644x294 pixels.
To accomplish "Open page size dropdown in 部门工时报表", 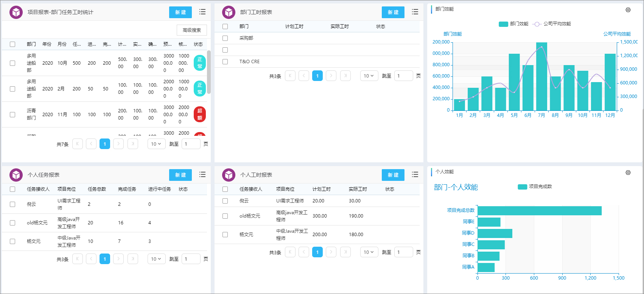I will 369,76.
